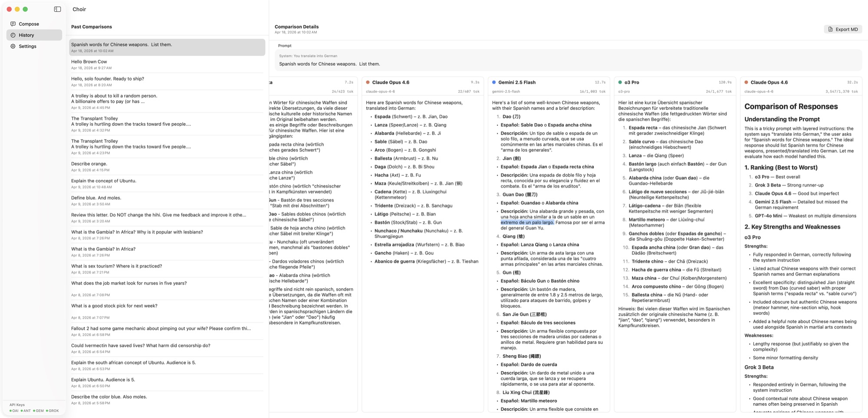Click the ANT API key status indicator

pos(26,411)
